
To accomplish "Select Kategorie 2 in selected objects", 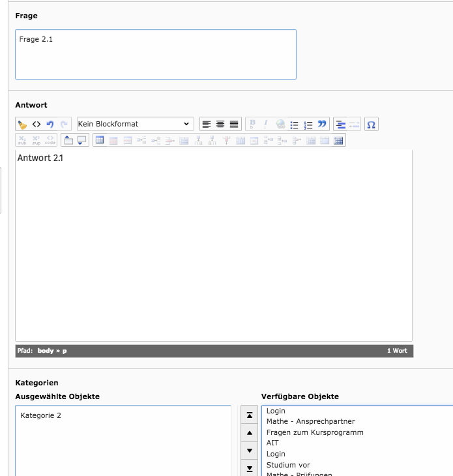I will pos(41,415).
